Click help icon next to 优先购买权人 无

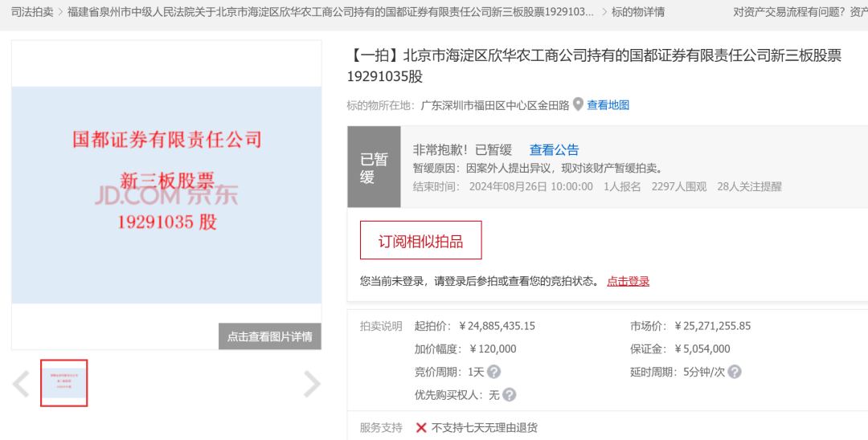click(510, 395)
